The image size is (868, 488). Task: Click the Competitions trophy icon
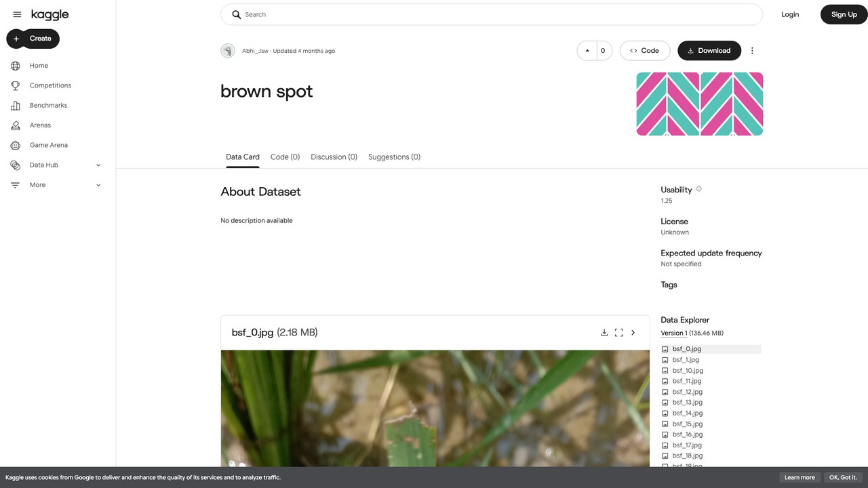coord(16,85)
